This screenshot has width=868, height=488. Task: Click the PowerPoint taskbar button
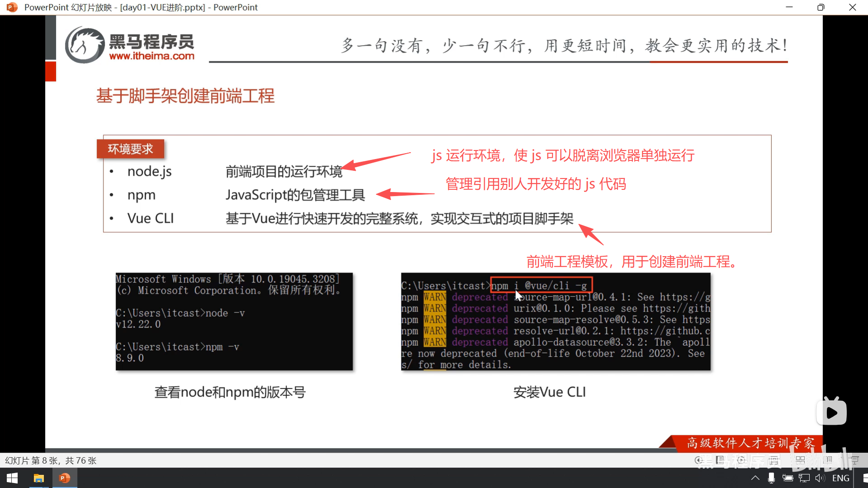[65, 478]
